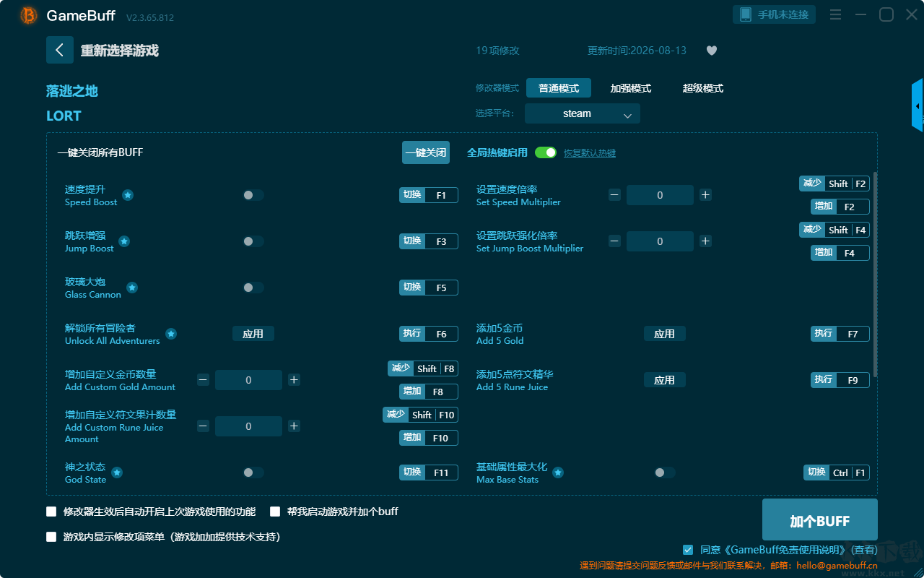This screenshot has height=578, width=924.
Task: Click the Max Base Stats Ctrl F1 hotkey
Action: point(837,473)
